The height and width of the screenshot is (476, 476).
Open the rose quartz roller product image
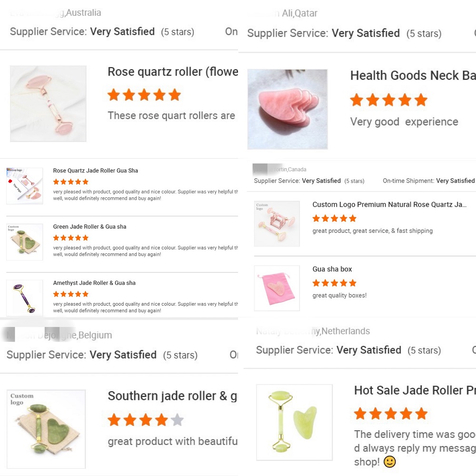click(48, 103)
